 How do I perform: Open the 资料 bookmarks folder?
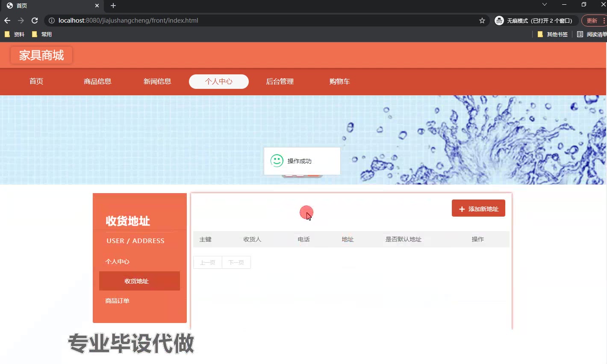click(15, 34)
